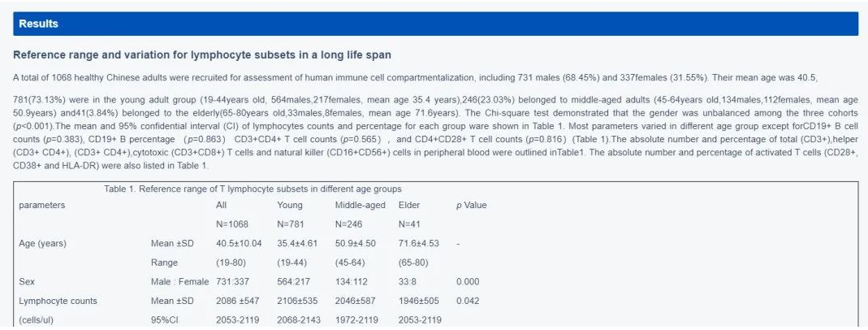Click the 'p Value' column header
Screen dimensions: 868x330
[471, 206]
